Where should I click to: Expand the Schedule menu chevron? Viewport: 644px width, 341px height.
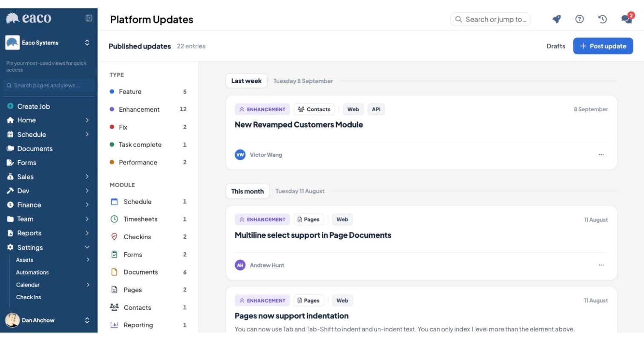(87, 134)
